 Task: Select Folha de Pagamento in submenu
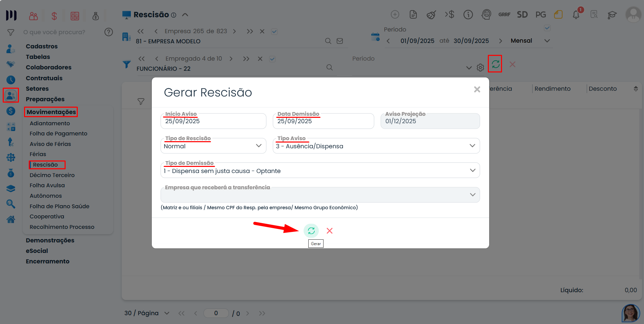pyautogui.click(x=58, y=134)
